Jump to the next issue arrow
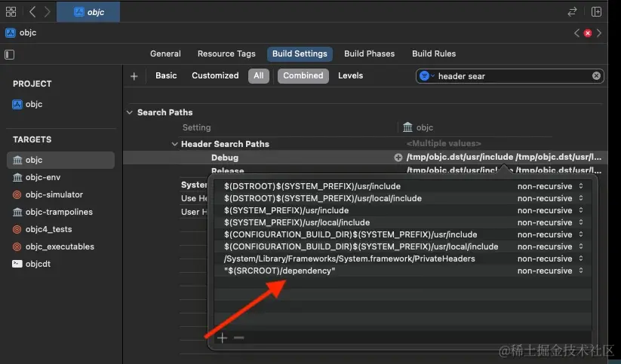Screen dimensions: 621x364 pyautogui.click(x=599, y=33)
